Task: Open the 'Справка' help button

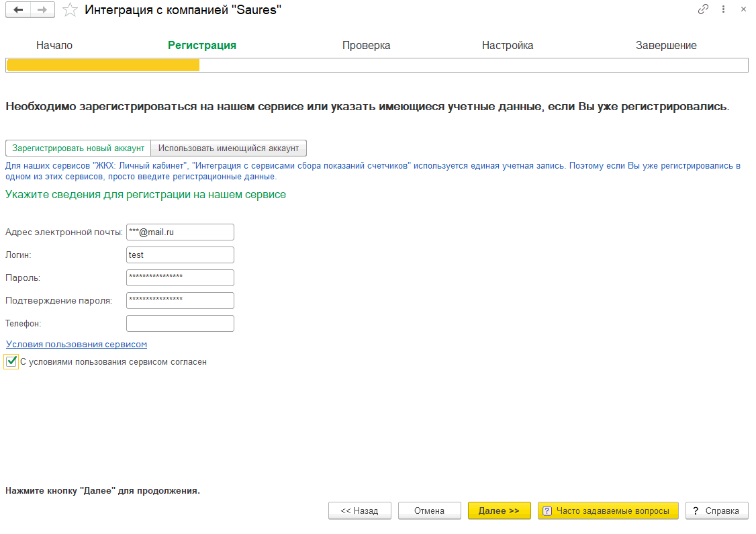Action: tap(717, 511)
